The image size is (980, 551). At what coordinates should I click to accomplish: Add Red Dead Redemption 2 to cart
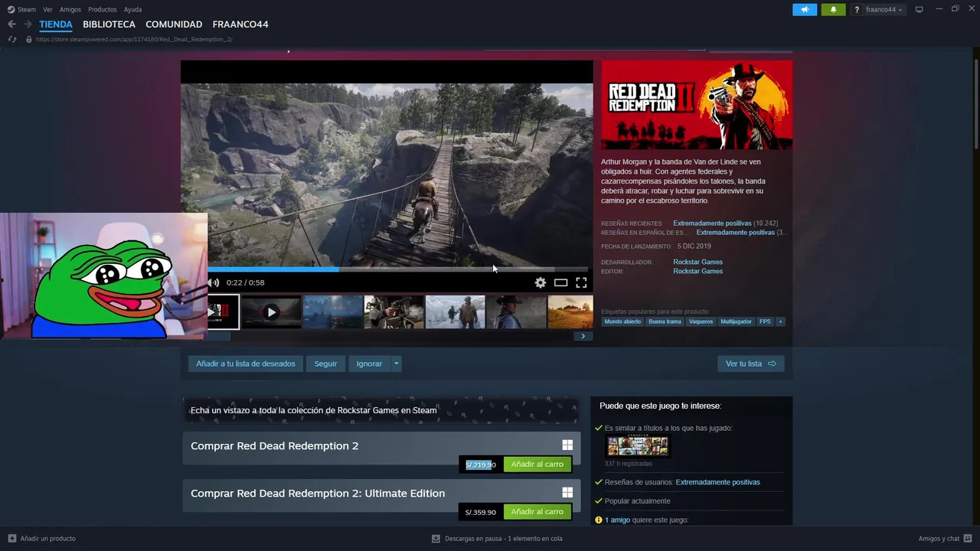click(537, 465)
